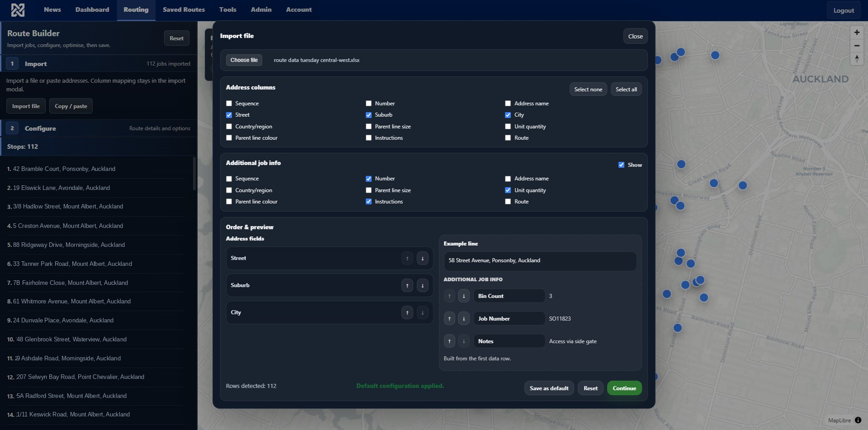Check Route under Additional job info
868x430 pixels.
click(508, 202)
